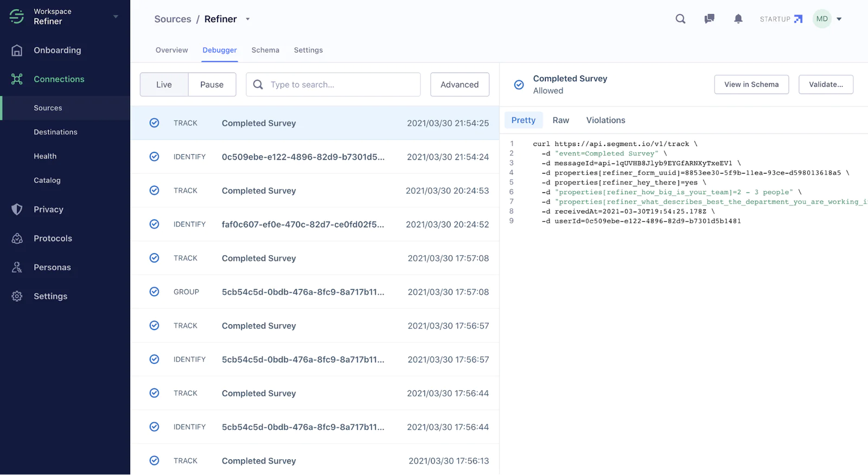Open Protocols section in sidebar
Screen dimensions: 868x475
(53, 238)
